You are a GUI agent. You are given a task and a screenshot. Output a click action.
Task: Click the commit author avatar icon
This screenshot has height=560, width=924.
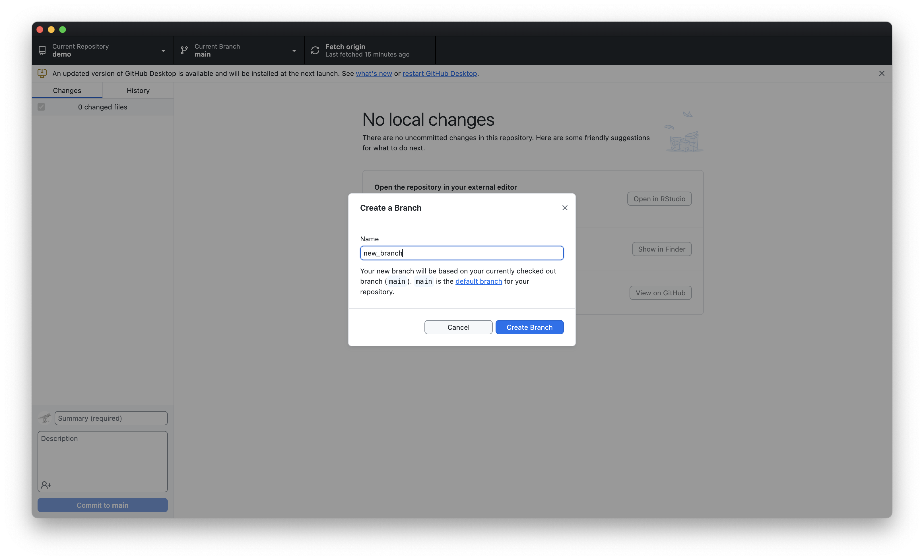[45, 418]
